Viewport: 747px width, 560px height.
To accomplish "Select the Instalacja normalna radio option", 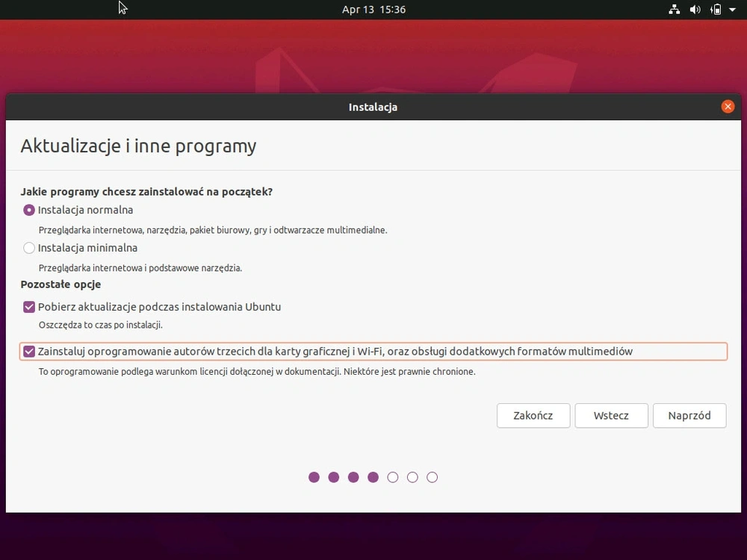I will point(29,210).
